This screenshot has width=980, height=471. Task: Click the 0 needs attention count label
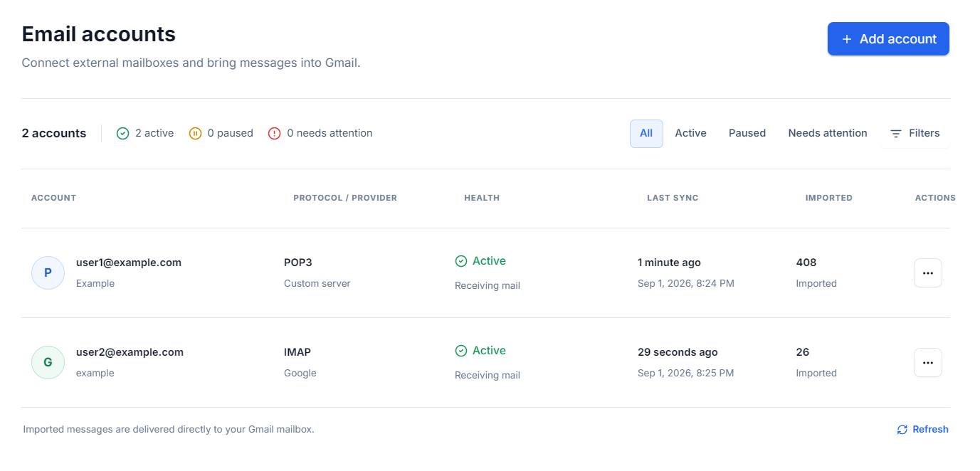(x=330, y=133)
